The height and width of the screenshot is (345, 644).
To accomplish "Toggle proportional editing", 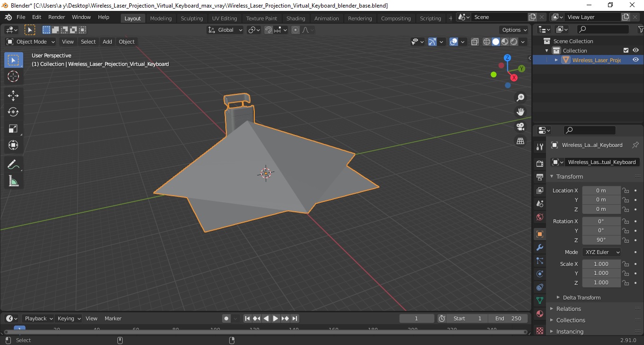I will pyautogui.click(x=295, y=30).
